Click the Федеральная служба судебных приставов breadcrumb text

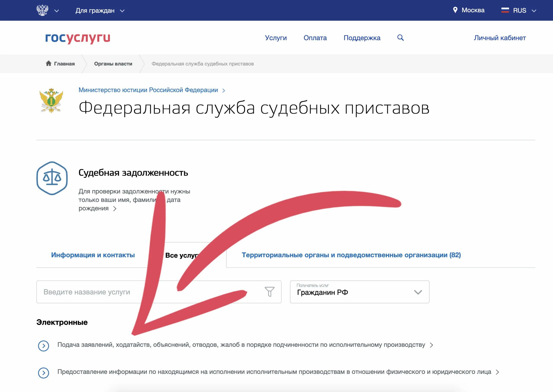(x=203, y=64)
